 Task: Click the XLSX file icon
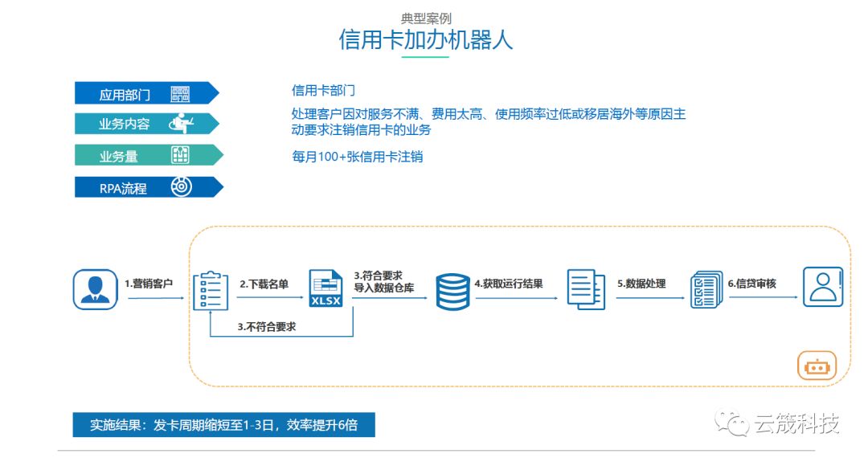tap(326, 288)
